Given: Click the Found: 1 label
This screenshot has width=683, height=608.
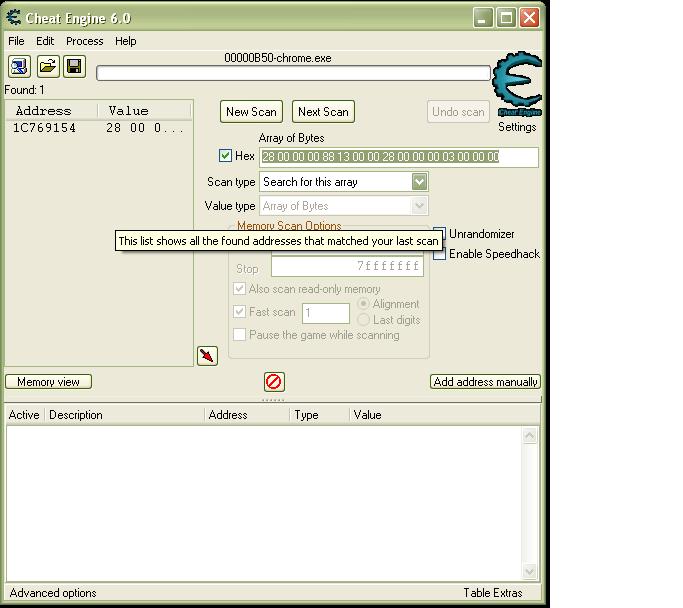Looking at the screenshot, I should (x=24, y=90).
